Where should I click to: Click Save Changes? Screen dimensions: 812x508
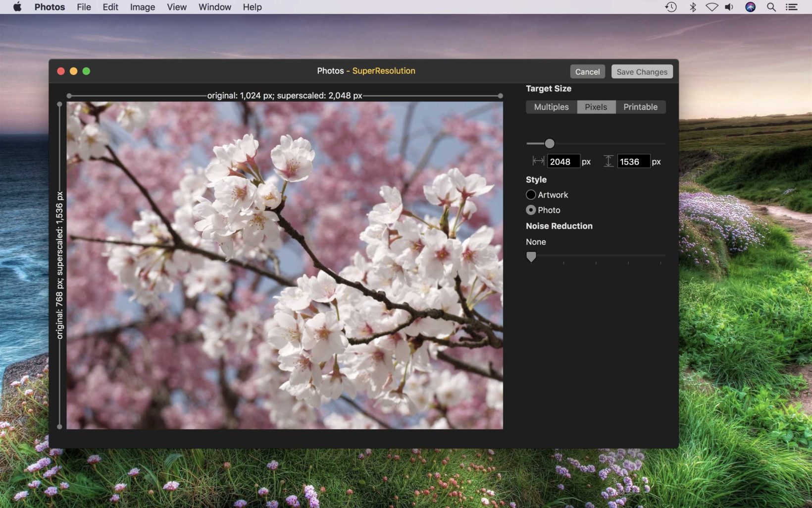point(642,72)
